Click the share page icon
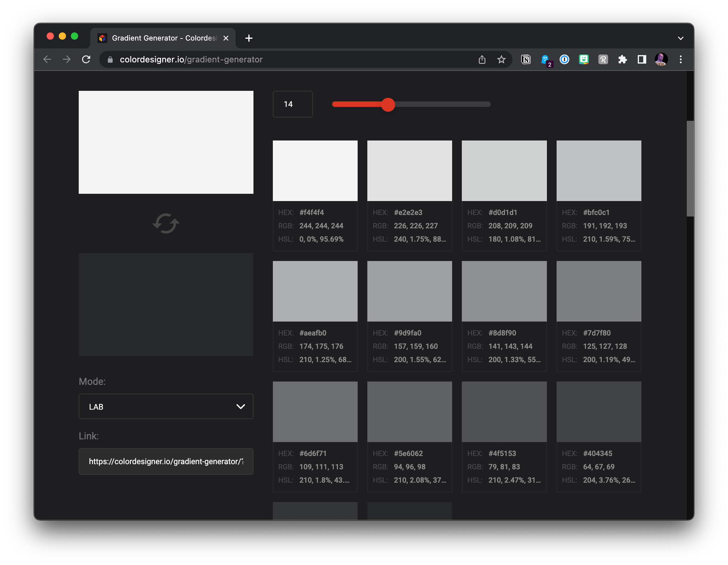Screen dimensions: 728x565 coord(482,60)
